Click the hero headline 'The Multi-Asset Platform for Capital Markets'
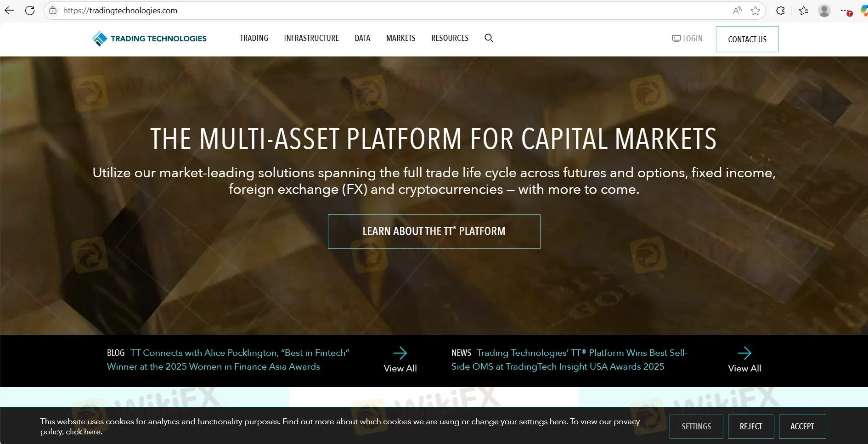Viewport: 868px width, 444px height. click(434, 139)
